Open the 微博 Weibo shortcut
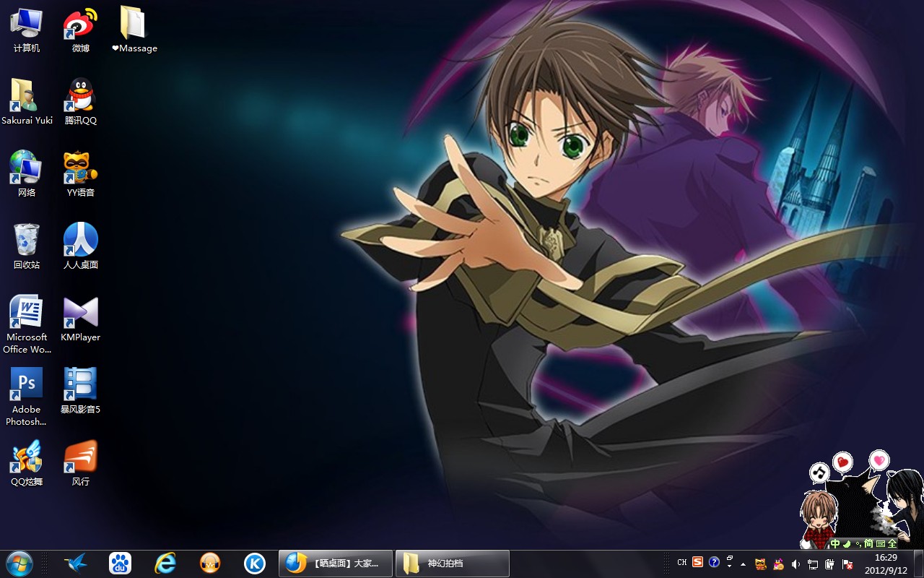Image resolution: width=924 pixels, height=578 pixels. (80, 30)
